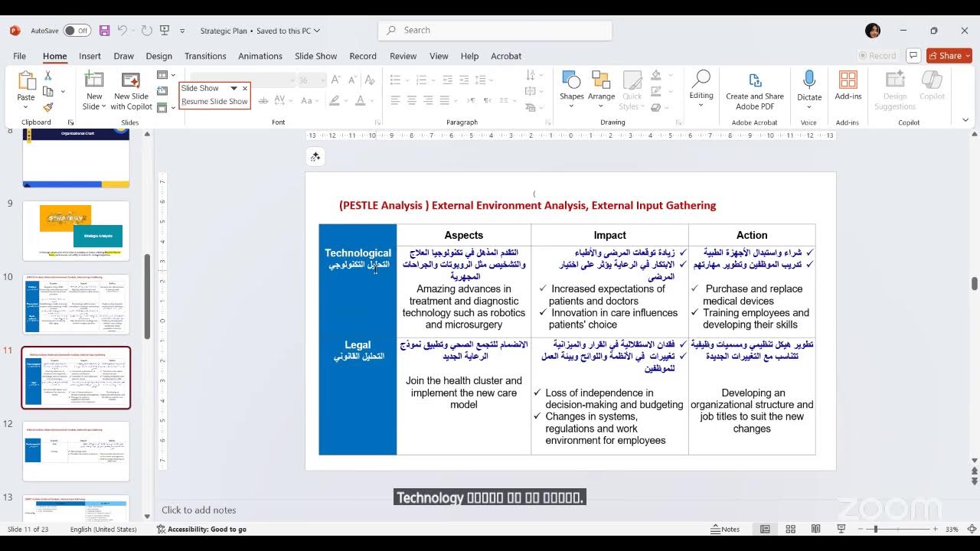Click Accessibility: Good to go status
Viewport: 980px width, 551px height.
(x=201, y=529)
